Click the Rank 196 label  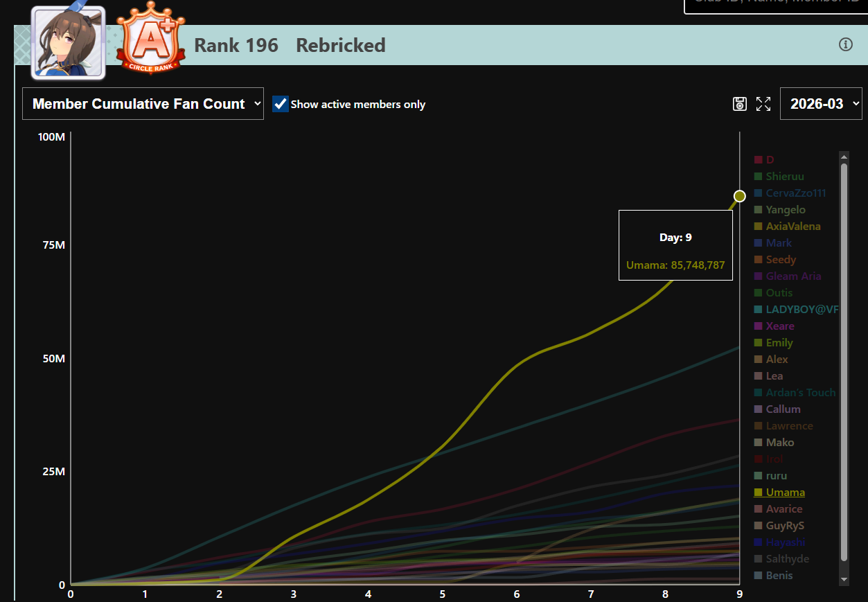pyautogui.click(x=236, y=46)
